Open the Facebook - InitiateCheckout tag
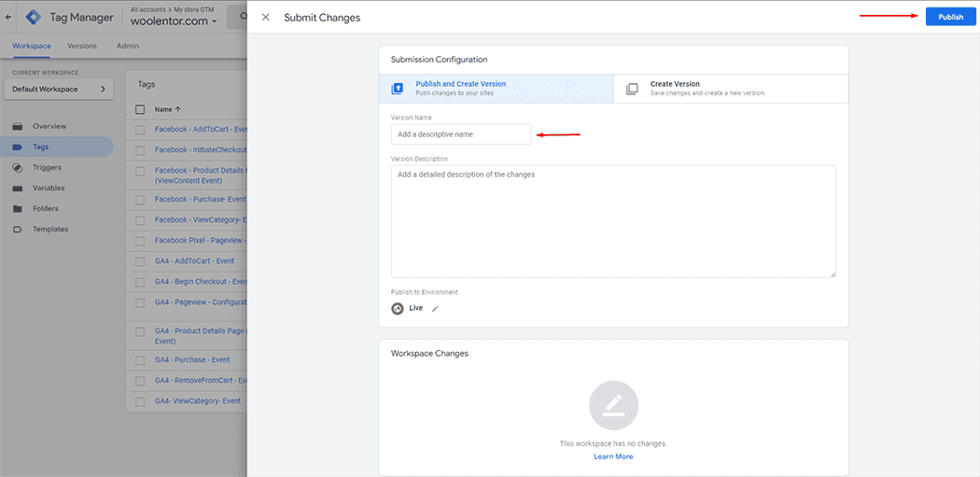 tap(201, 150)
